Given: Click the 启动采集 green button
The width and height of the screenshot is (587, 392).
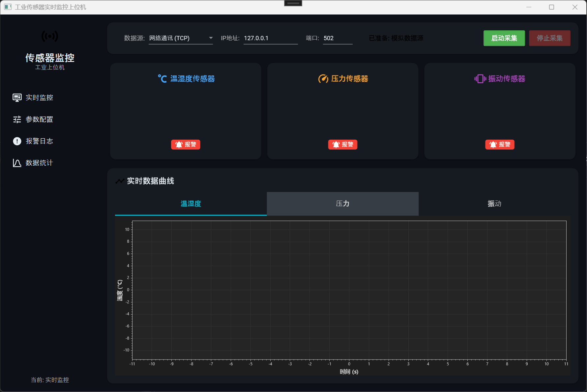Looking at the screenshot, I should [504, 38].
